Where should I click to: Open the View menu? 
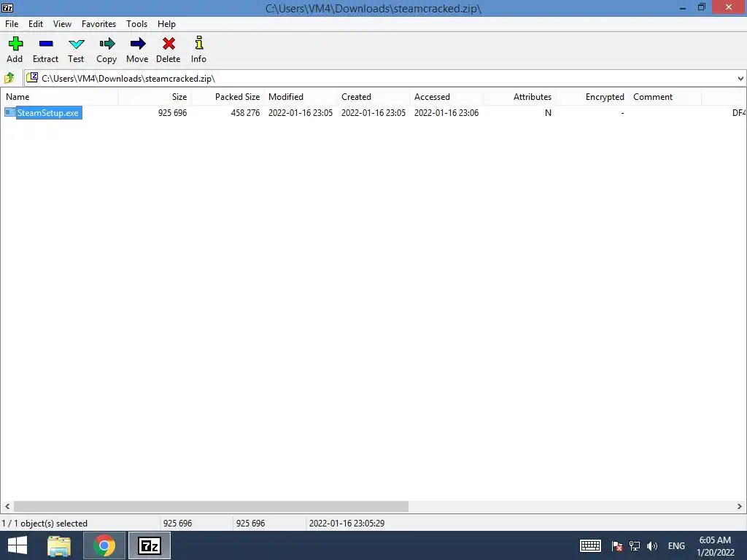[63, 24]
